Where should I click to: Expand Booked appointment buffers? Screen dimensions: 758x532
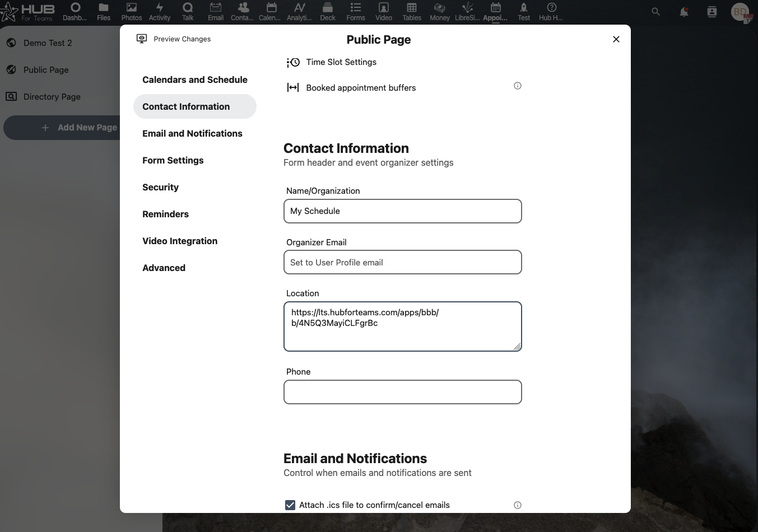point(351,88)
